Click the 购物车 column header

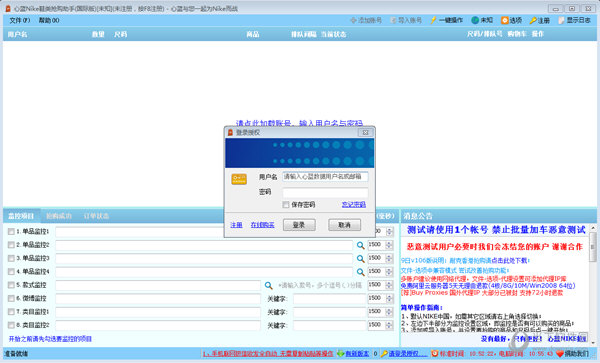(x=517, y=34)
